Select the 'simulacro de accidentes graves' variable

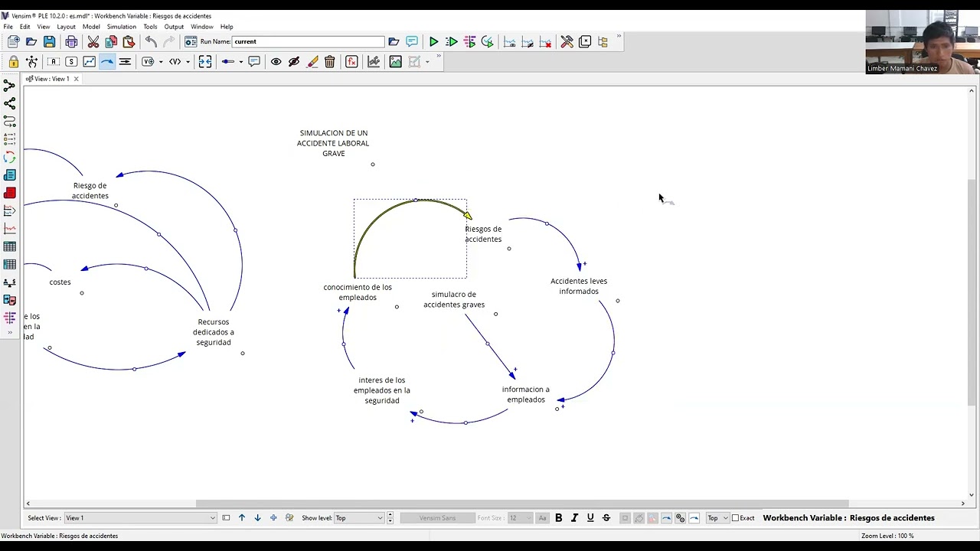454,299
